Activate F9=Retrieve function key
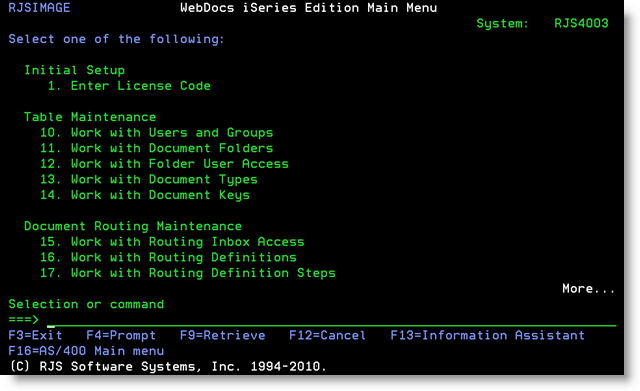Screen dimensions: 640x391 click(222, 335)
